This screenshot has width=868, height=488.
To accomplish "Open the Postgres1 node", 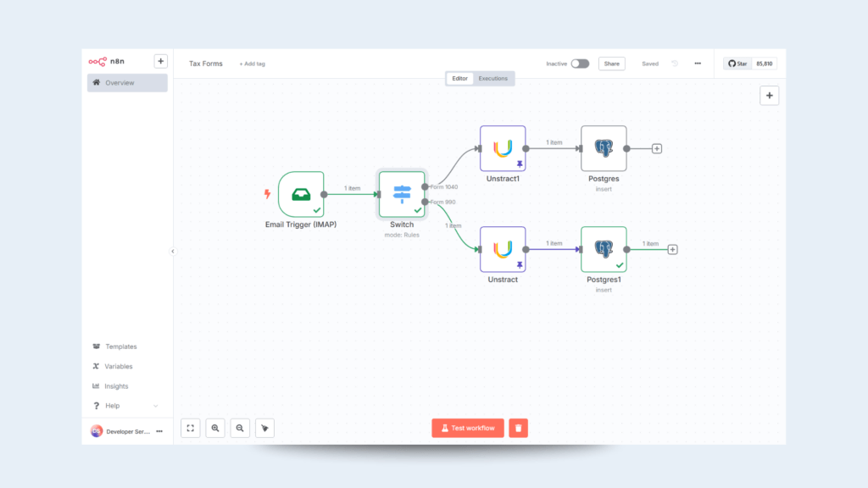I will coord(604,249).
